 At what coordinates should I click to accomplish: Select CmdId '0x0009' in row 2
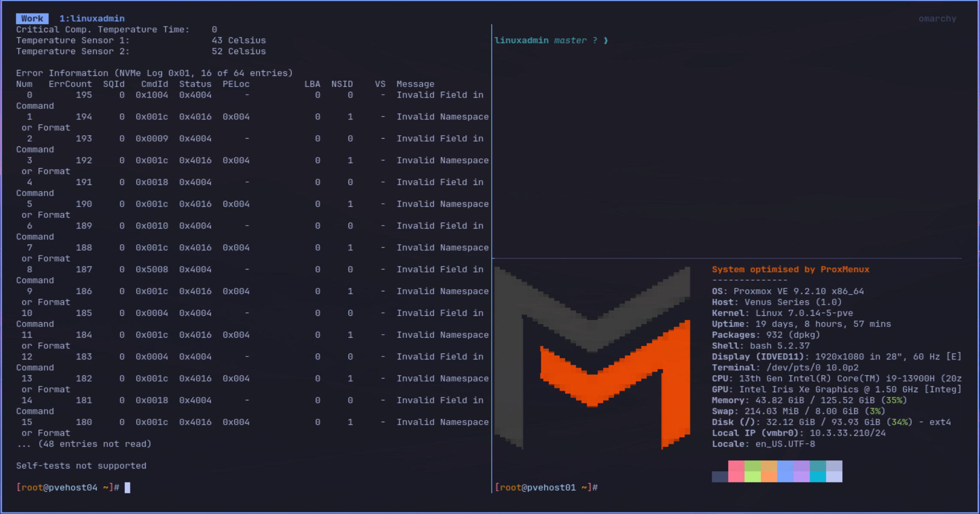point(152,139)
